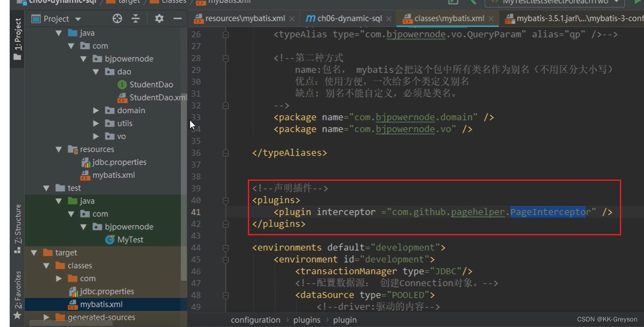Screen dimensions: 644x327
Task: Click plugin in the breadcrumb bar
Action: coord(345,320)
